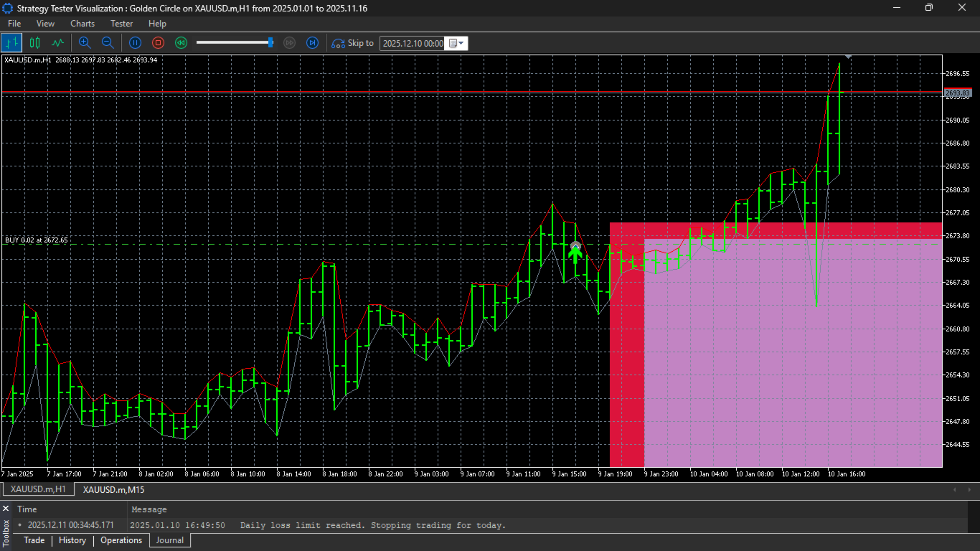Click the chart shift triangle marker
This screenshot has width=980, height=551.
pyautogui.click(x=848, y=56)
